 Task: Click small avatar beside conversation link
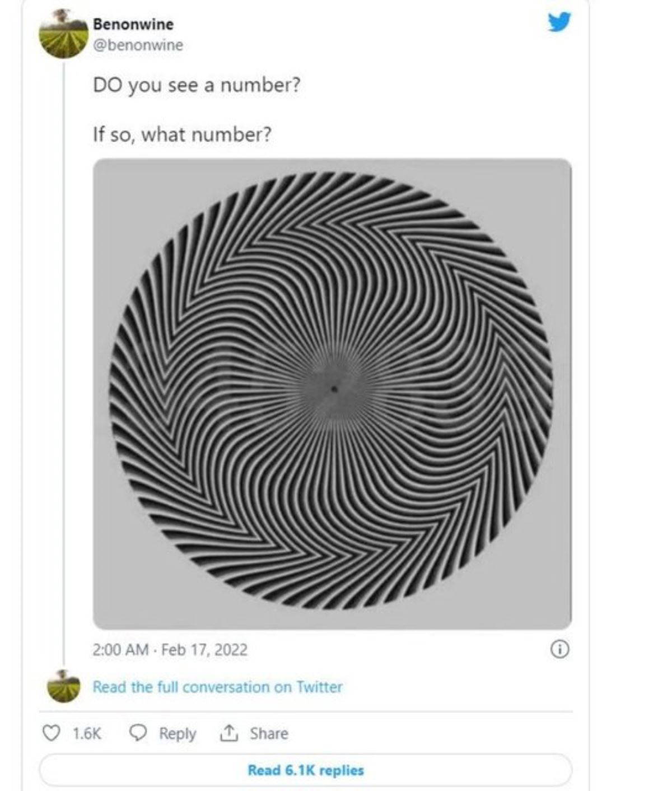pos(64,686)
